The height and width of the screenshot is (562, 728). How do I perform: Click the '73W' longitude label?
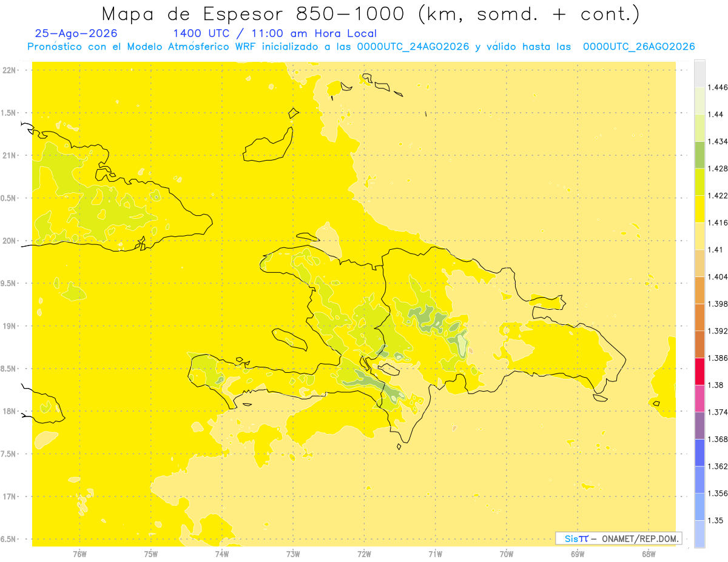(293, 554)
